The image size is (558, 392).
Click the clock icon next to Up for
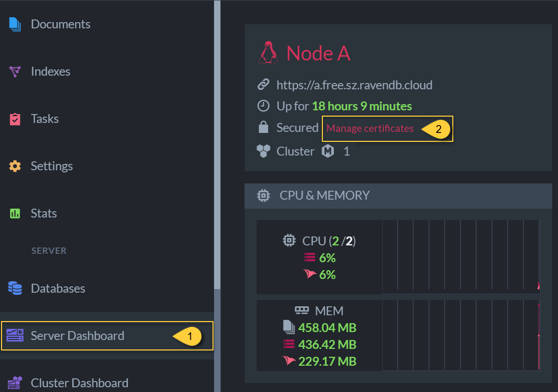pos(263,106)
